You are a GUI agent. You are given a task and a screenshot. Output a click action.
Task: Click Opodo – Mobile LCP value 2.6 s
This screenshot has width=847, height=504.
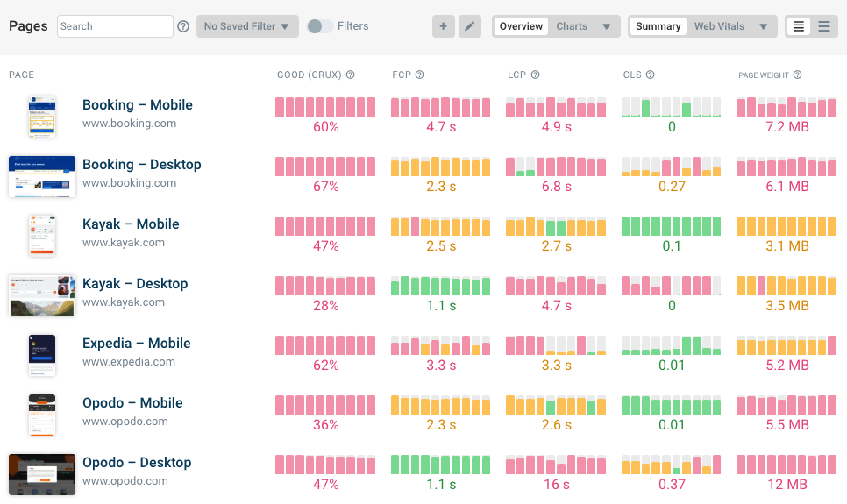click(557, 425)
